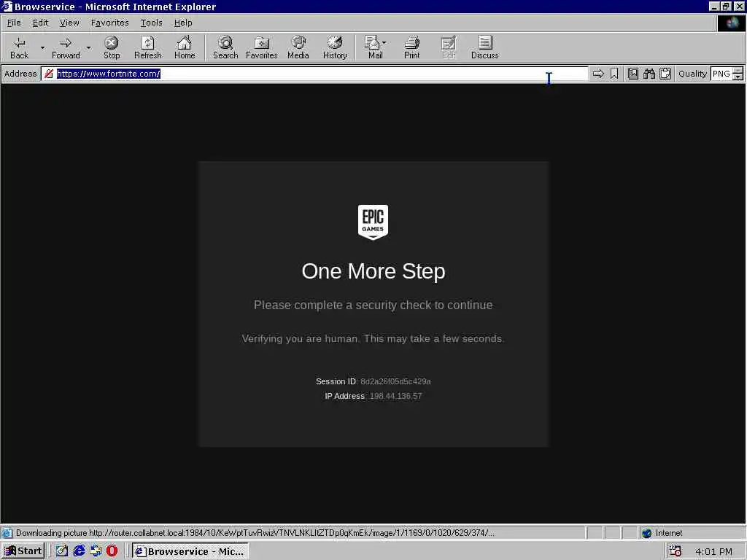
Task: Click the clipboard icon in address toolbar
Action: click(665, 74)
